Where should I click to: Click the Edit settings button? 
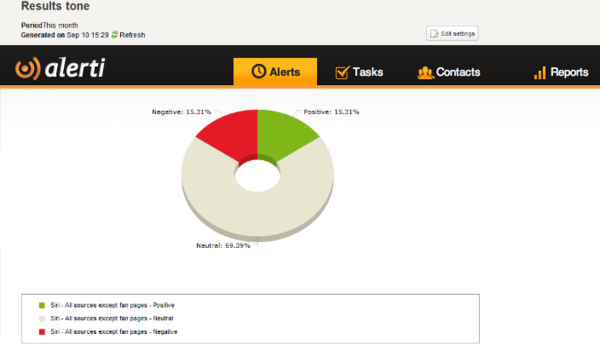click(452, 33)
